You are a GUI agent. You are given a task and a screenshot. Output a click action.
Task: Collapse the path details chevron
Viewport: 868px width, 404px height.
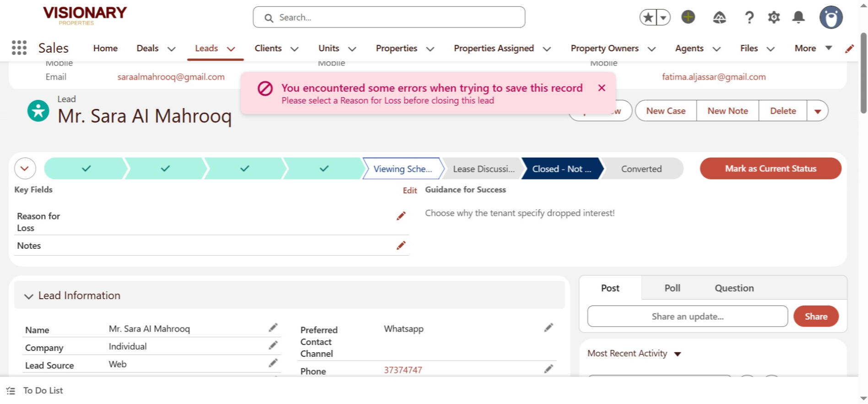[25, 169]
